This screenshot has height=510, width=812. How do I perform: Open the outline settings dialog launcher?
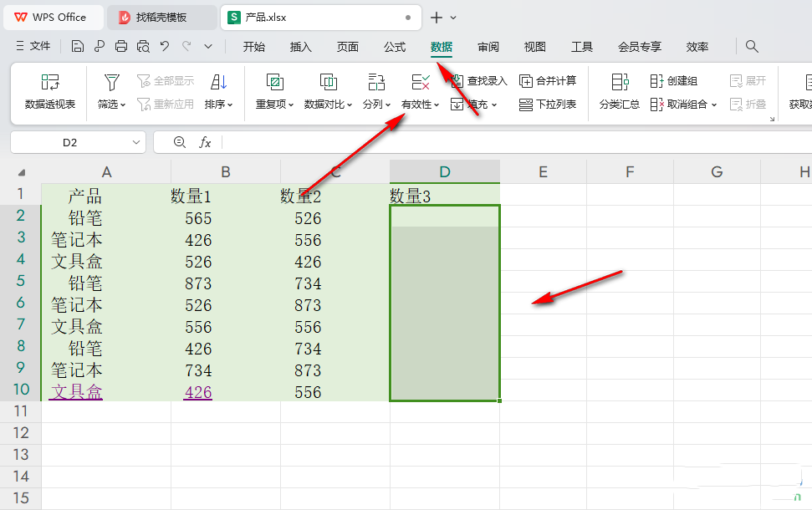[x=772, y=119]
